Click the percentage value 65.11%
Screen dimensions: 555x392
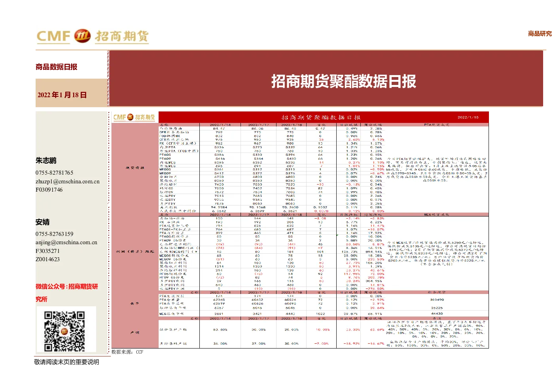[375, 314]
